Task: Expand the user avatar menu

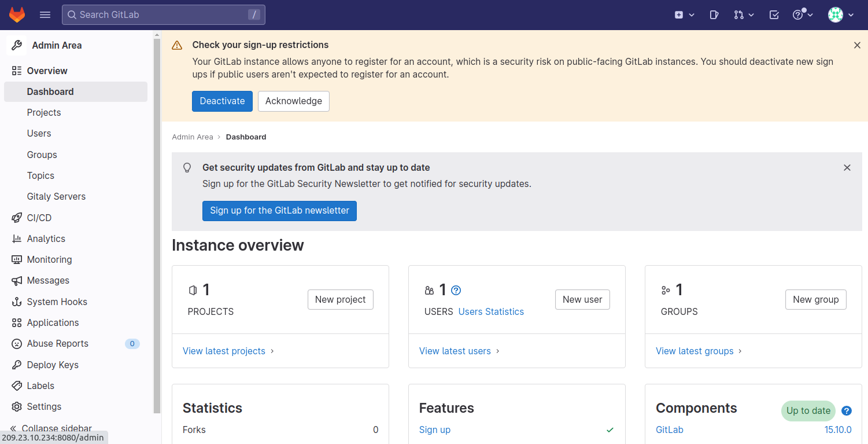Action: (841, 15)
